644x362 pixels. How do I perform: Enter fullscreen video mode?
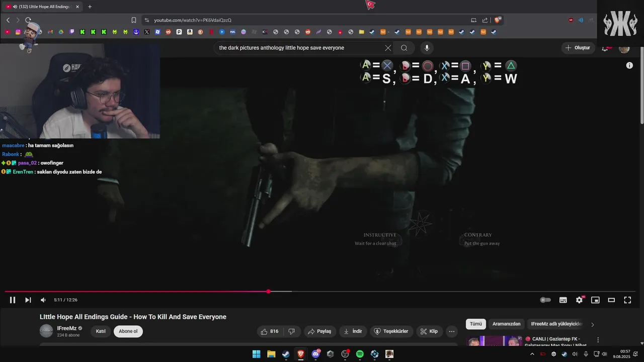627,300
